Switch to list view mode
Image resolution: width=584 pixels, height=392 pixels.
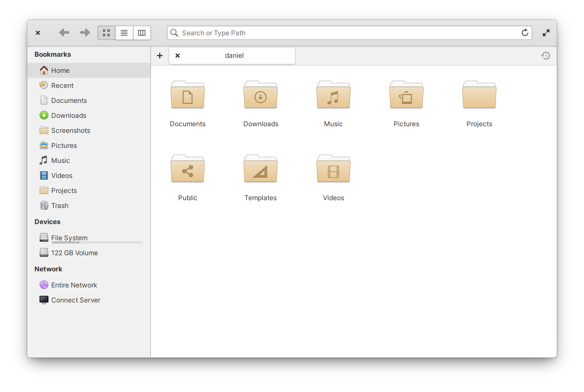coord(124,33)
